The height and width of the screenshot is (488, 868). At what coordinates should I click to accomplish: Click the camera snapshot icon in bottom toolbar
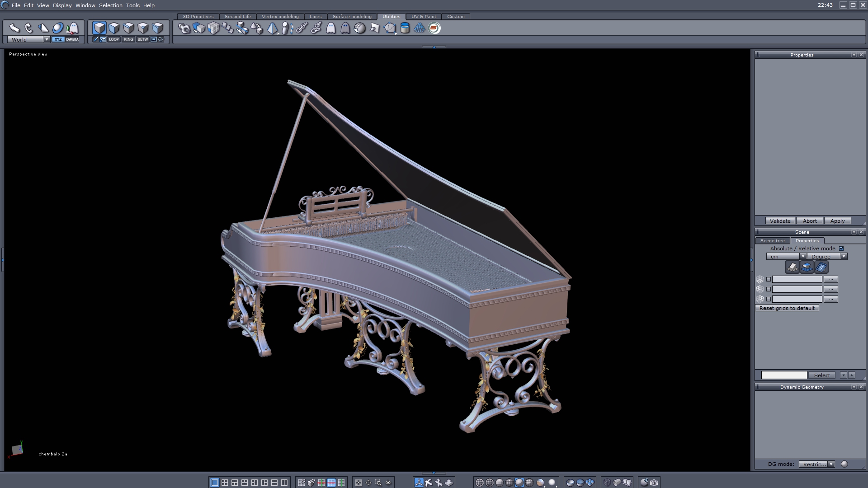pyautogui.click(x=654, y=483)
